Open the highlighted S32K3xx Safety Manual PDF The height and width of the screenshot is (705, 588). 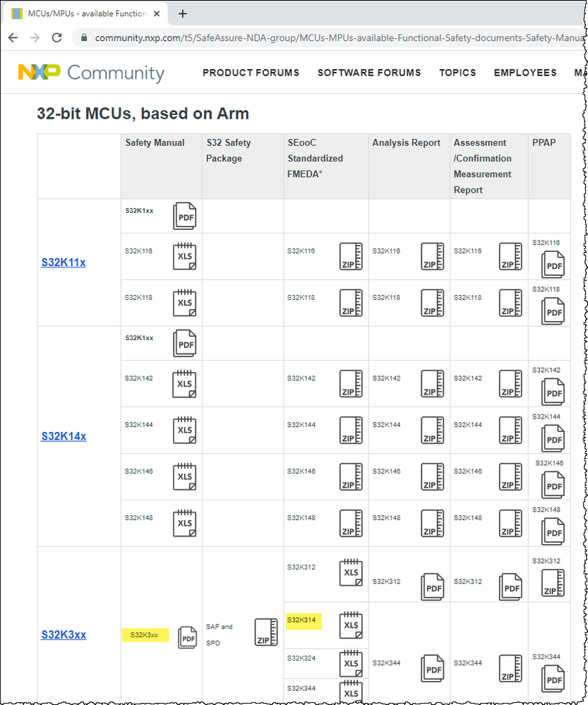(186, 638)
